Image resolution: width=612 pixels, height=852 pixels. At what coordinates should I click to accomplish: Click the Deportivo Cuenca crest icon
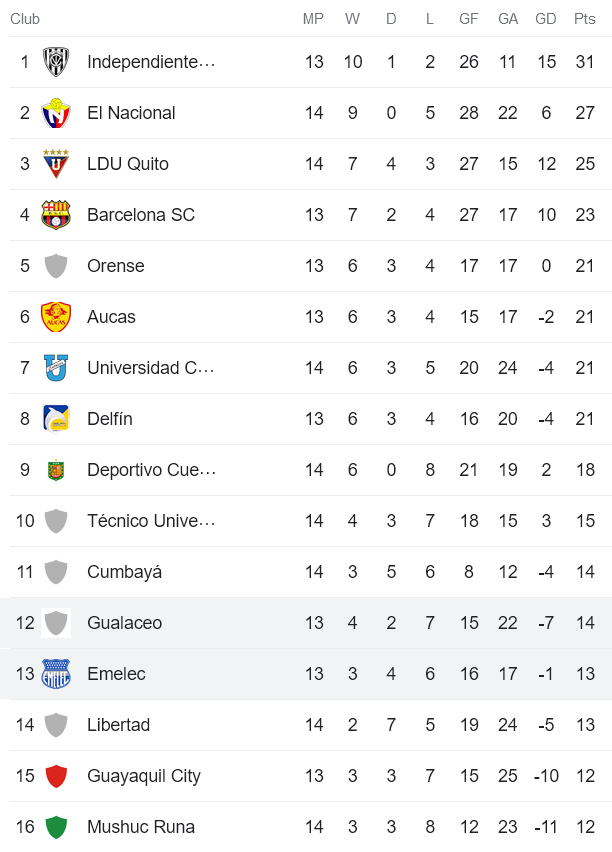pos(56,470)
